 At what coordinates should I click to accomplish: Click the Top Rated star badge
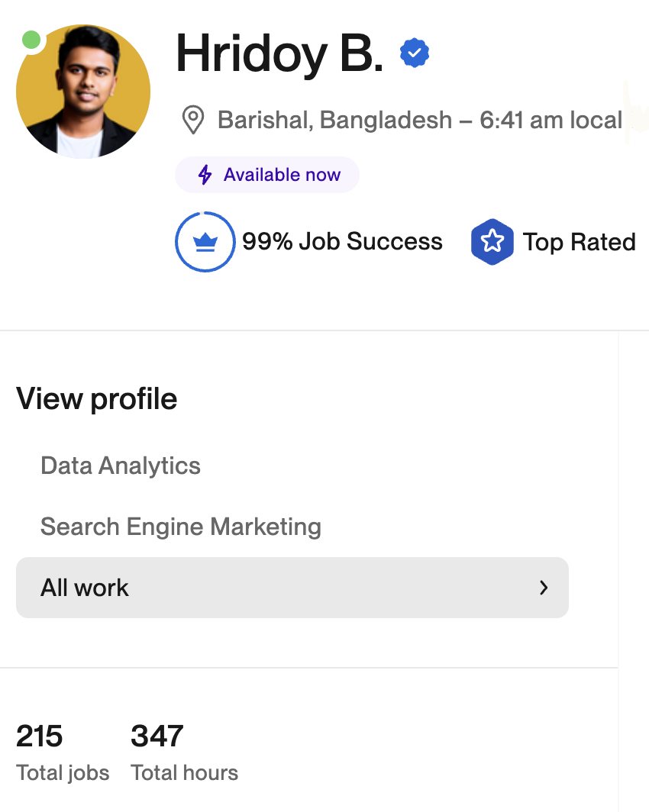click(x=492, y=242)
